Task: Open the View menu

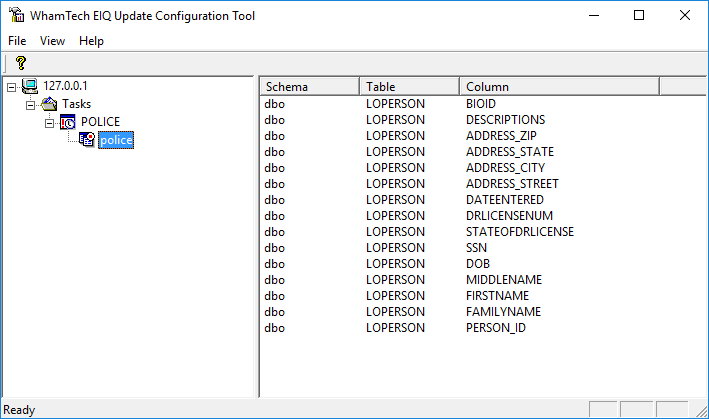Action: pos(52,41)
